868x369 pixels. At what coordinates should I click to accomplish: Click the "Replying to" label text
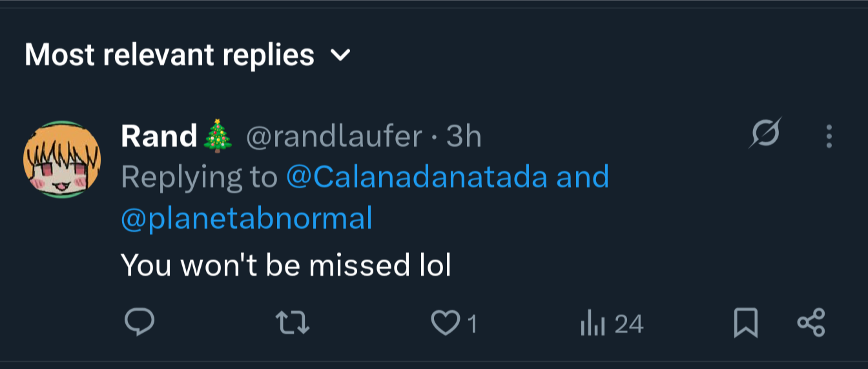[x=199, y=177]
